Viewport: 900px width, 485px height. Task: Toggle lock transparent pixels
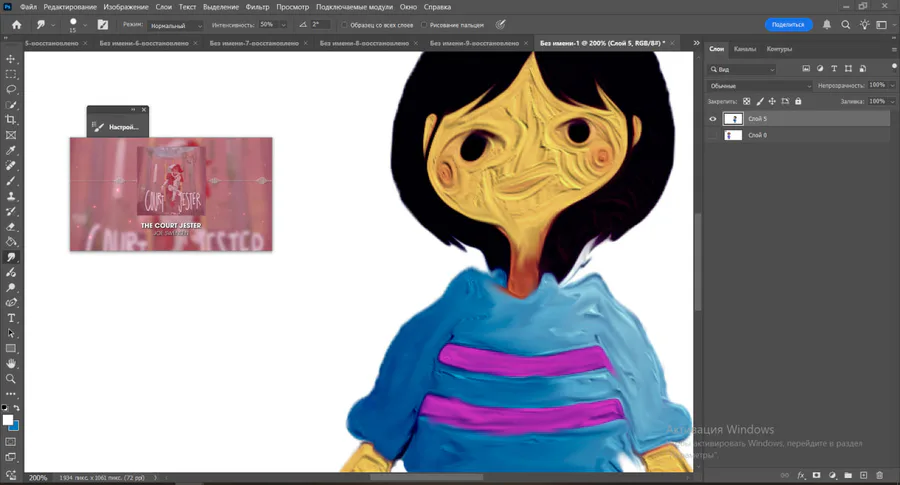[x=746, y=102]
